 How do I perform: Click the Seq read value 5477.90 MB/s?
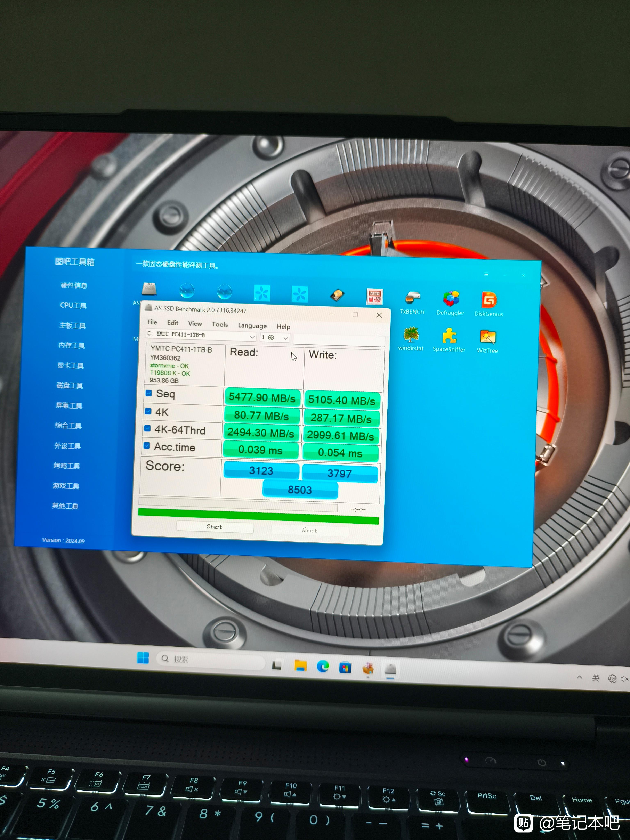[x=262, y=398]
